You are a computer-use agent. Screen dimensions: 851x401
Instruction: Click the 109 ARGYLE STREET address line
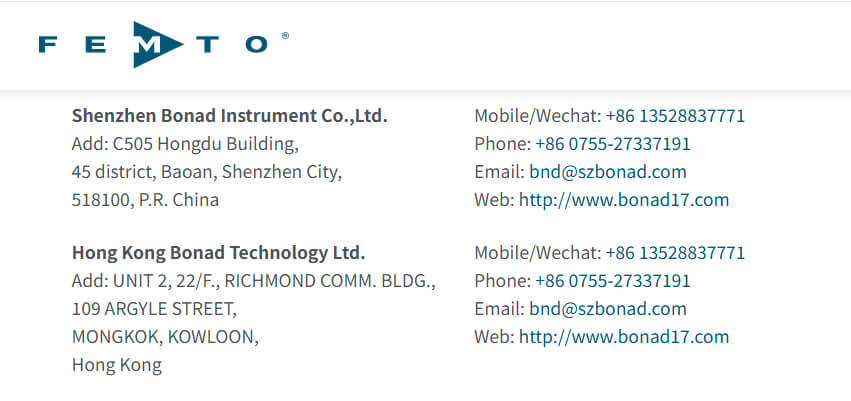point(154,309)
